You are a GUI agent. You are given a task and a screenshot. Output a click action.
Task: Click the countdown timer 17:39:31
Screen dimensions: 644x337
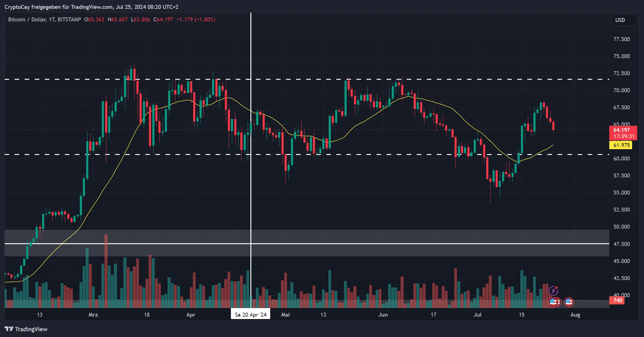tap(624, 136)
